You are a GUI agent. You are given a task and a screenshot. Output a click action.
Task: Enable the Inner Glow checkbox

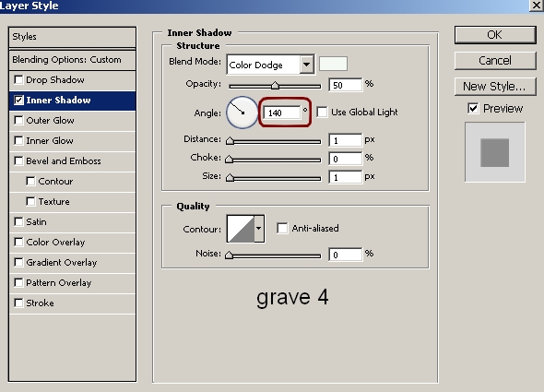coord(18,140)
